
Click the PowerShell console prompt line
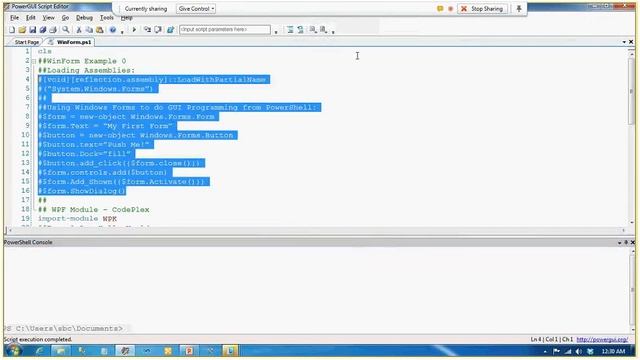coord(63,328)
